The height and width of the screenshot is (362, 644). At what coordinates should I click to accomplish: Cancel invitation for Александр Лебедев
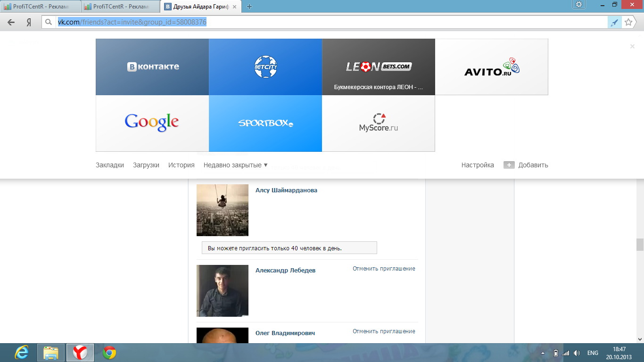[384, 269]
